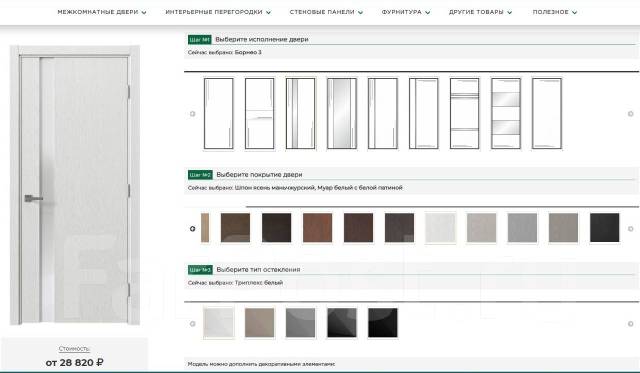Expand chevron next to Другие товары
This screenshot has height=373, width=640.
coord(509,13)
